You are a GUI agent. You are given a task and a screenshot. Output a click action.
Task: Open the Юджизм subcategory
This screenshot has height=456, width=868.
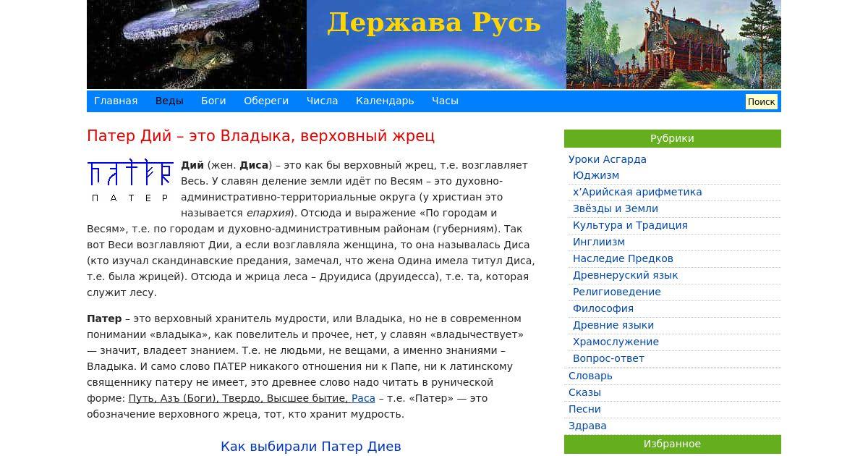coord(596,175)
